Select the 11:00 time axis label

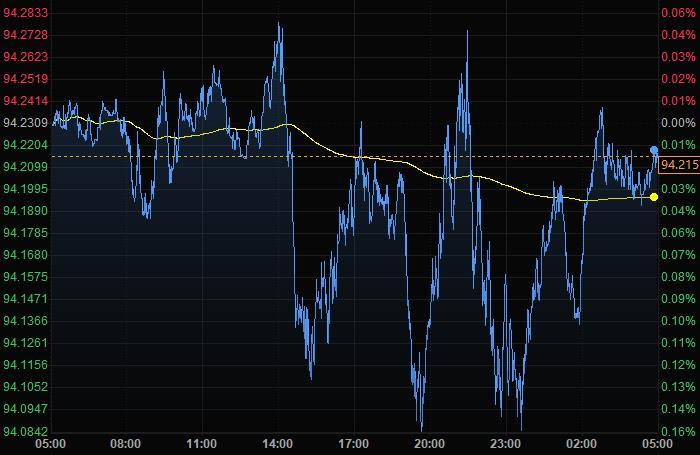(x=202, y=443)
